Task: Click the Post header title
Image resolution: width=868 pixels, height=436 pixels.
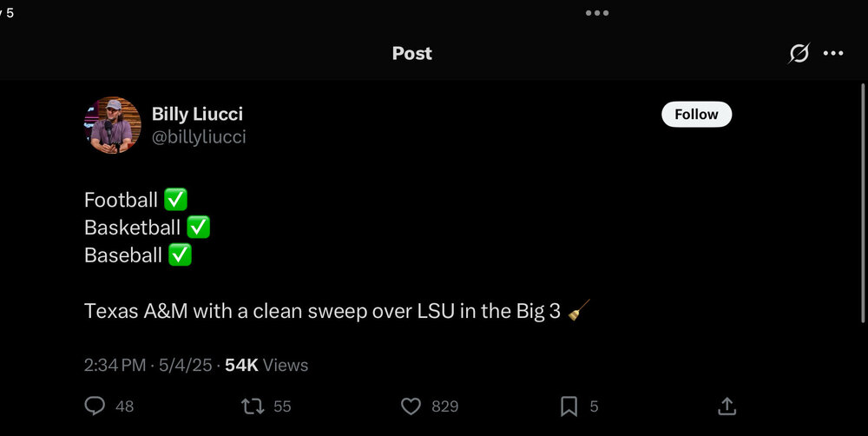Action: click(x=411, y=53)
